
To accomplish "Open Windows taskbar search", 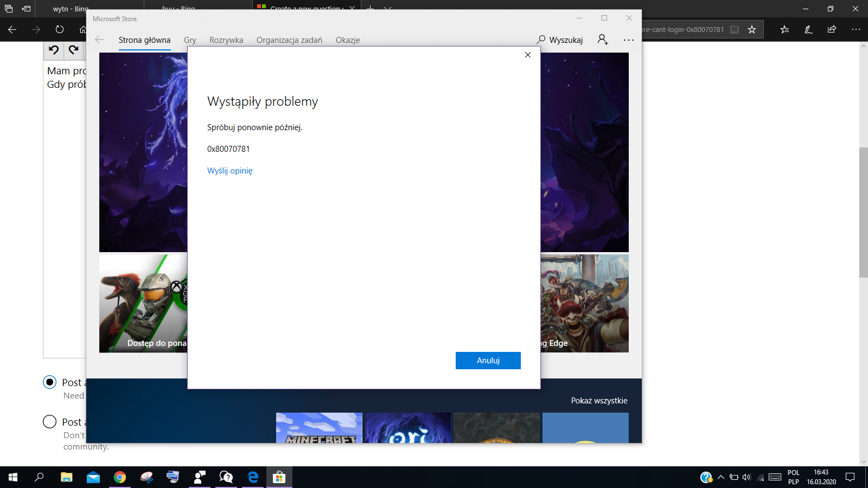I will pyautogui.click(x=39, y=477).
